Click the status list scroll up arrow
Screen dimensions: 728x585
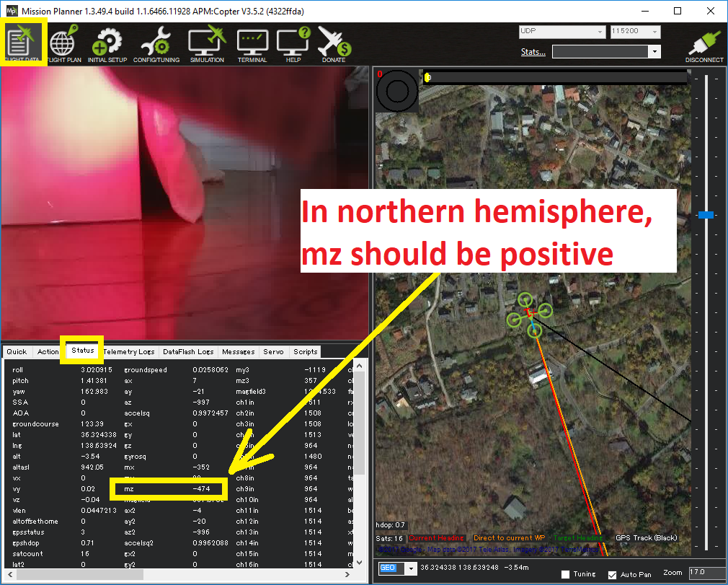pyautogui.click(x=360, y=366)
